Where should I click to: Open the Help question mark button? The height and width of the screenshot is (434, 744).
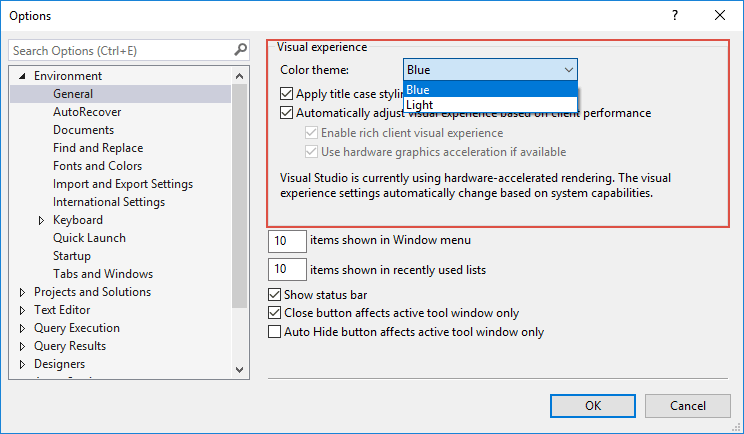tap(675, 16)
